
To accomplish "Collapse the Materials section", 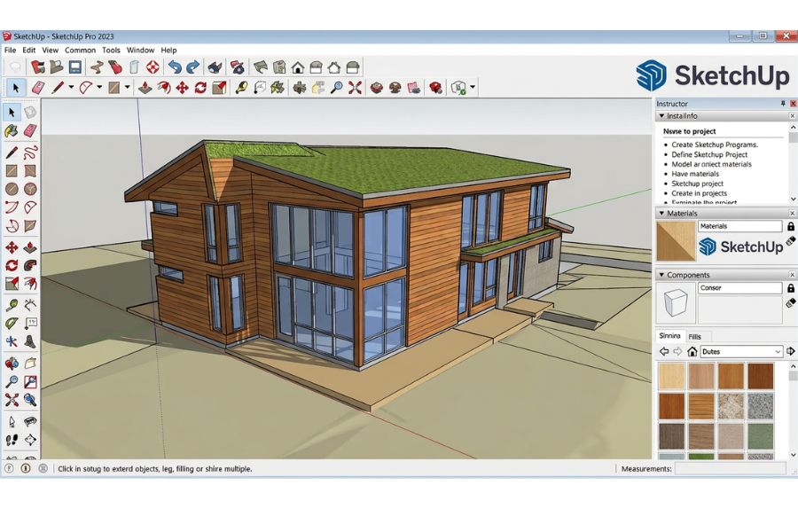I will pyautogui.click(x=661, y=214).
